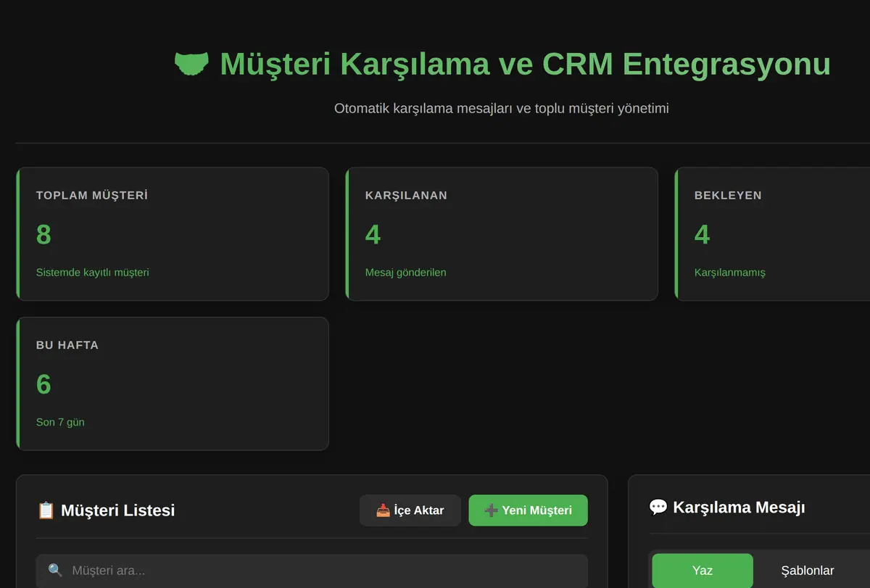The height and width of the screenshot is (588, 870).
Task: Select the Bu Hafta stat card
Action: tap(173, 384)
